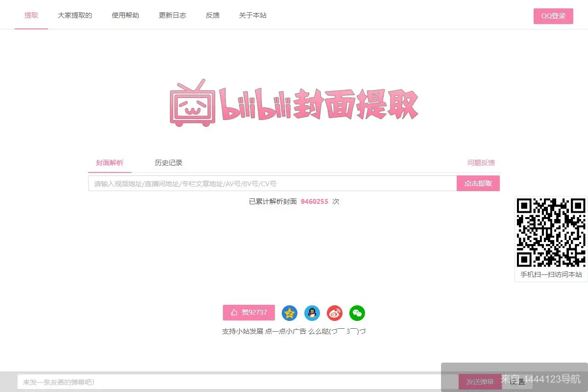
Task: Open the 反馈 menu item
Action: click(x=213, y=15)
